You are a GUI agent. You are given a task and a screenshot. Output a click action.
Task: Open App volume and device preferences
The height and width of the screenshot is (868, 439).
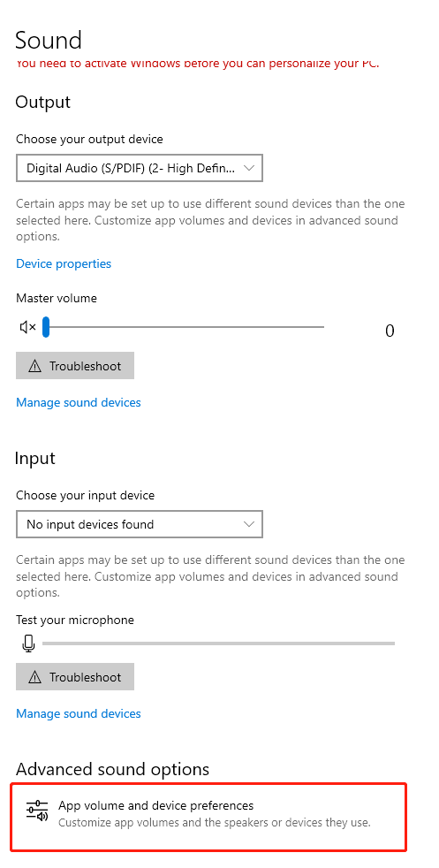208,817
